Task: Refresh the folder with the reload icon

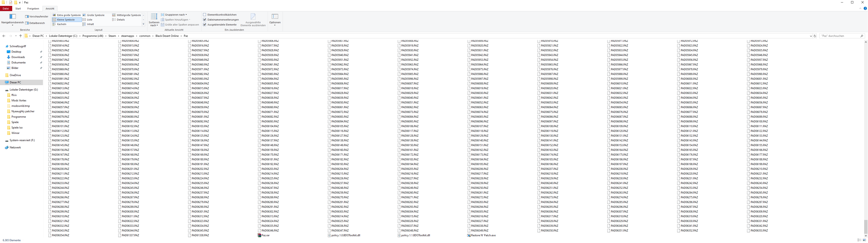Action: (815, 36)
